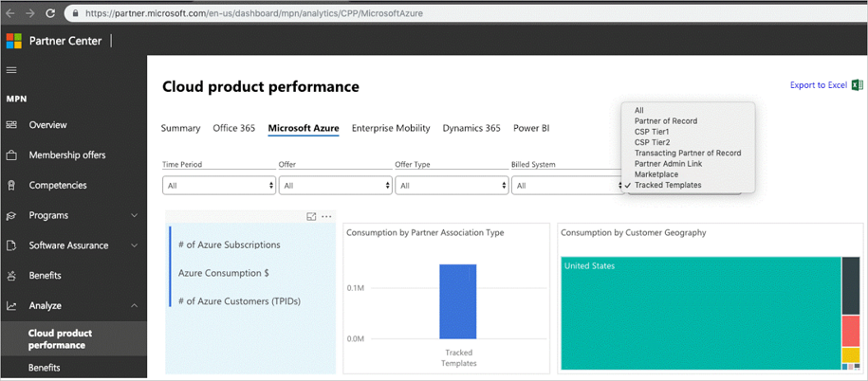Click the Competencies badge icon

11,185
